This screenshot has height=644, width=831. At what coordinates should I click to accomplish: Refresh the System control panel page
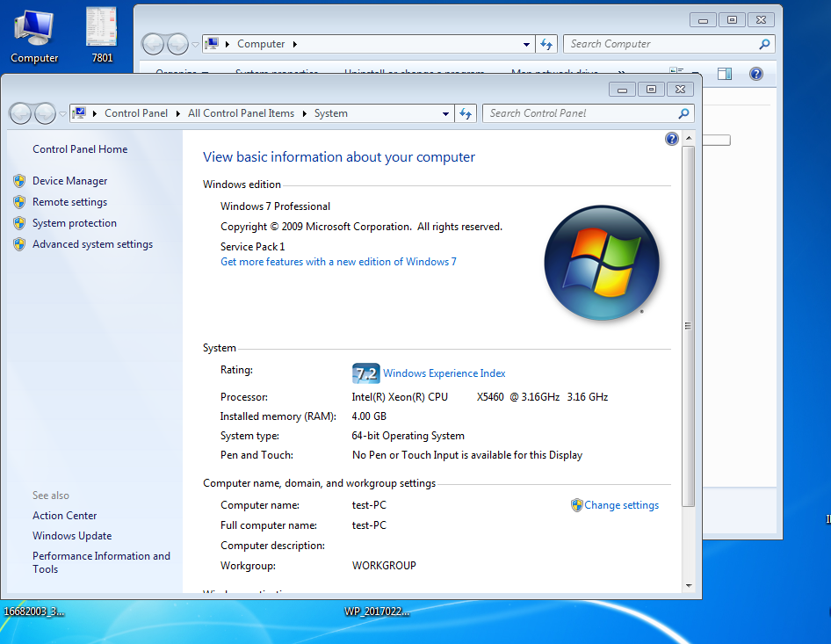(x=466, y=113)
